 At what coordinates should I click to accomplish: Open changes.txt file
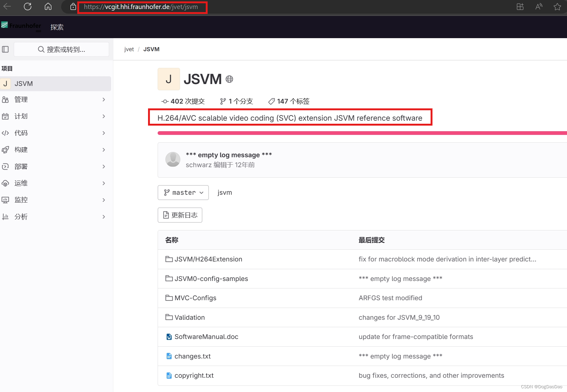(x=193, y=356)
